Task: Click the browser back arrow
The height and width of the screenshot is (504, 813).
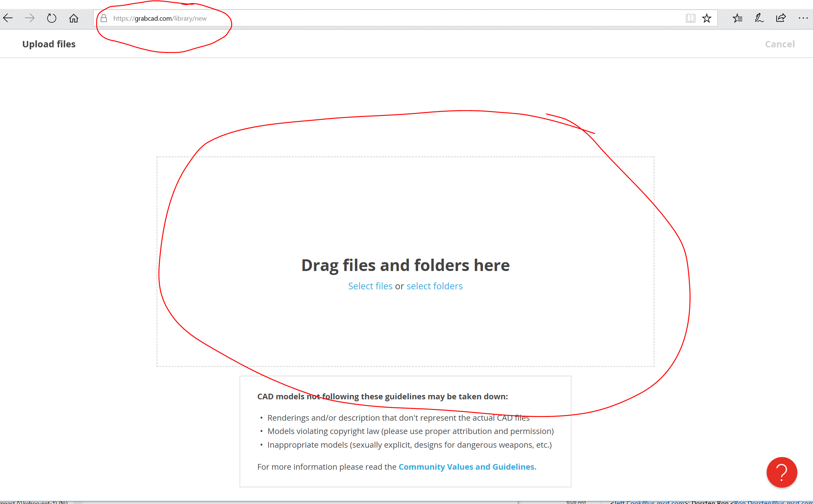Action: pos(8,18)
